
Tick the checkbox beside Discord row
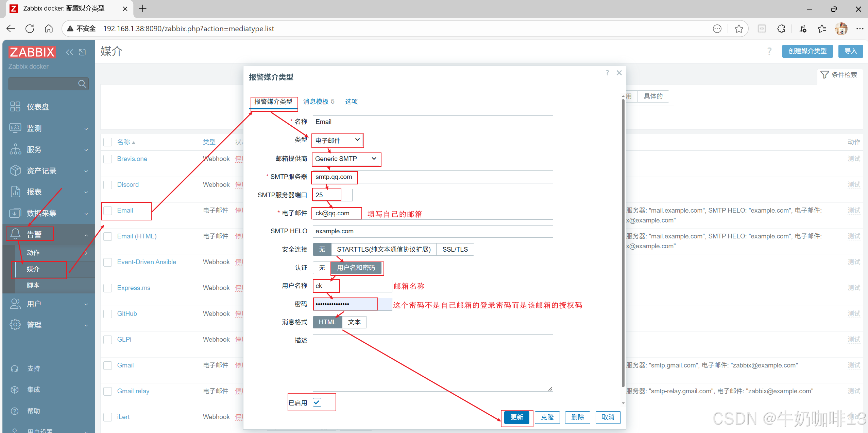pyautogui.click(x=108, y=185)
